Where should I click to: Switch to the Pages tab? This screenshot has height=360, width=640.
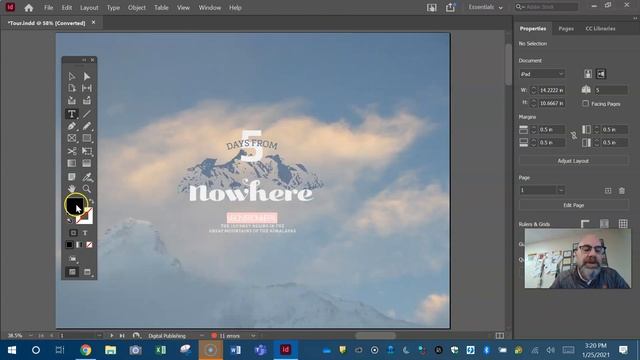click(566, 29)
